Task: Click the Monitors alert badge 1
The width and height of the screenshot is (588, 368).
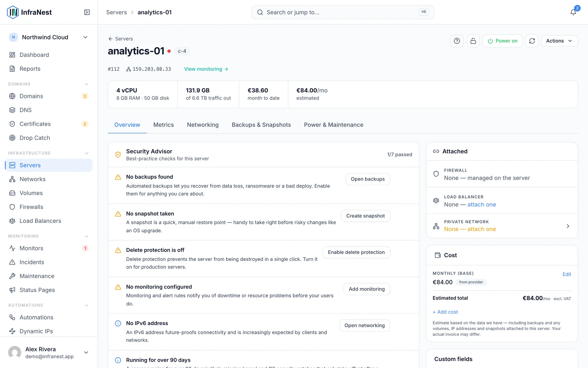Action: click(85, 248)
